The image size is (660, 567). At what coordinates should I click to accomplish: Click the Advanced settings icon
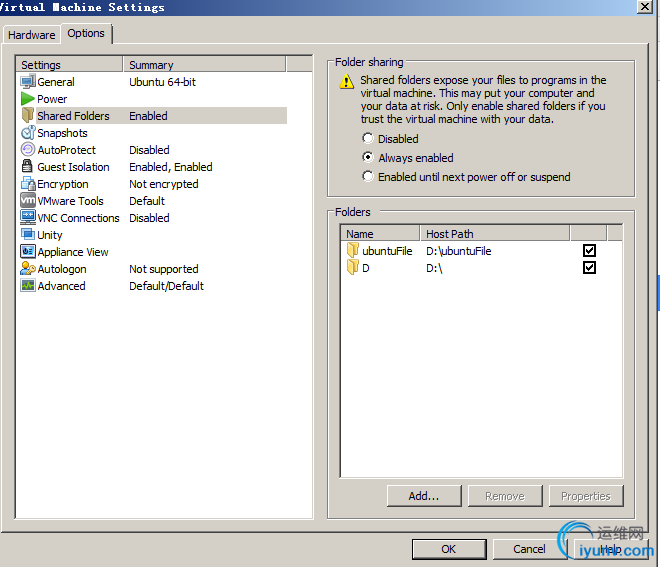tap(28, 285)
